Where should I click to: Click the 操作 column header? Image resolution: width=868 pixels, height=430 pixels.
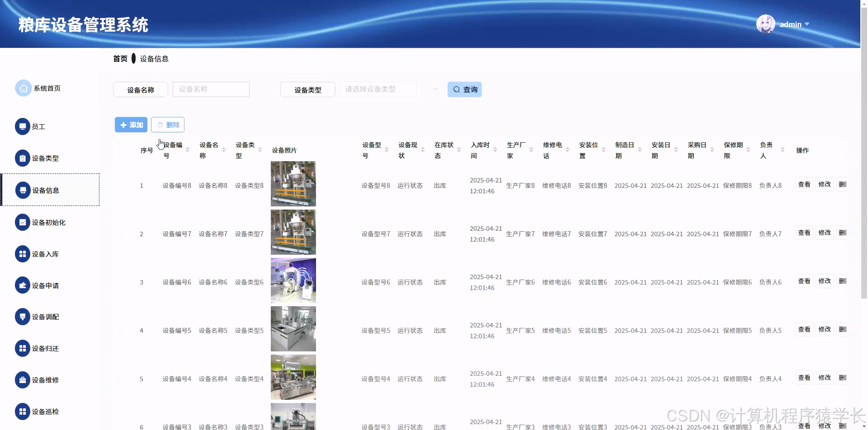[x=802, y=150]
